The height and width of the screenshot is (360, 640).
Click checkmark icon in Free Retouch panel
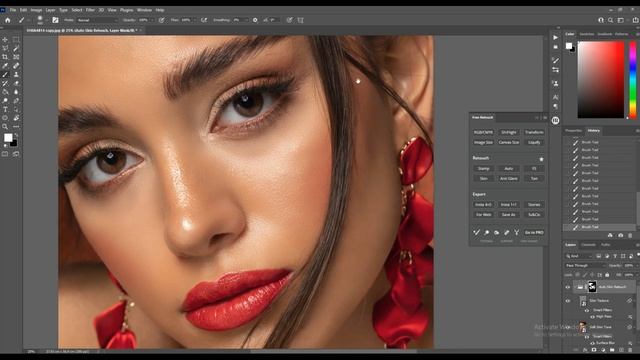point(476,232)
